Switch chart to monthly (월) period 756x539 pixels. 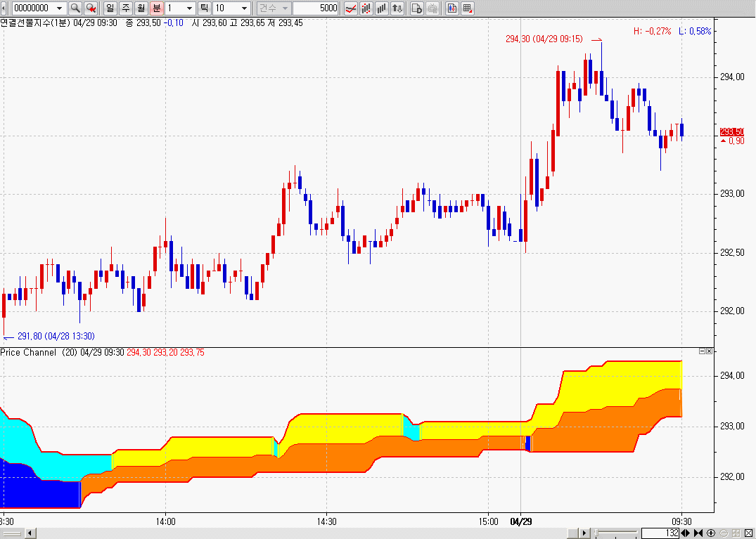click(x=141, y=8)
